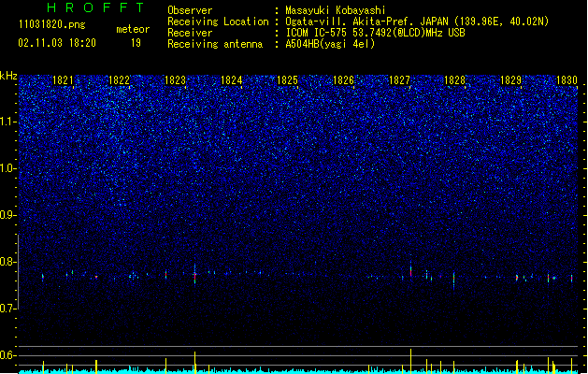Image resolution: width=588 pixels, height=374 pixels.
Task: Click the 1821 time marker
Action: coord(63,80)
